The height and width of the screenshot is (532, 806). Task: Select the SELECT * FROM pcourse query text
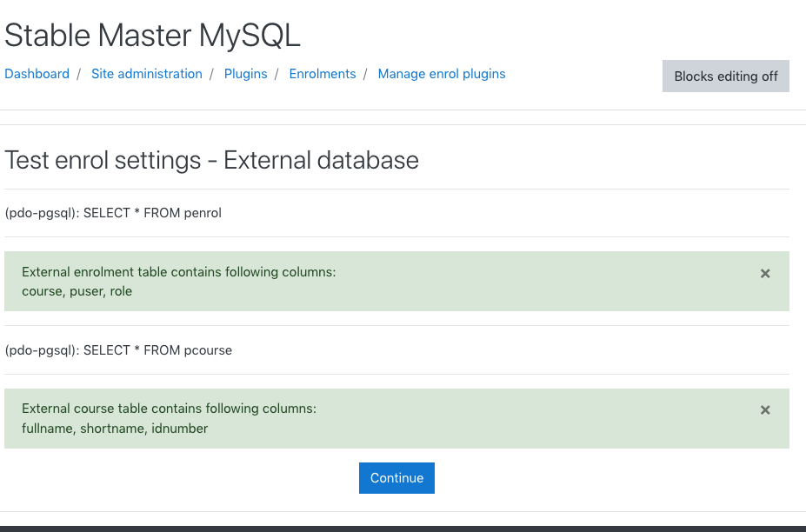[157, 350]
